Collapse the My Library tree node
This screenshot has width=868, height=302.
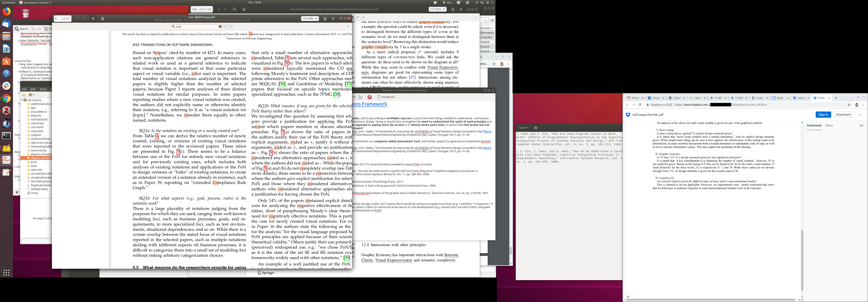pyautogui.click(x=22, y=100)
